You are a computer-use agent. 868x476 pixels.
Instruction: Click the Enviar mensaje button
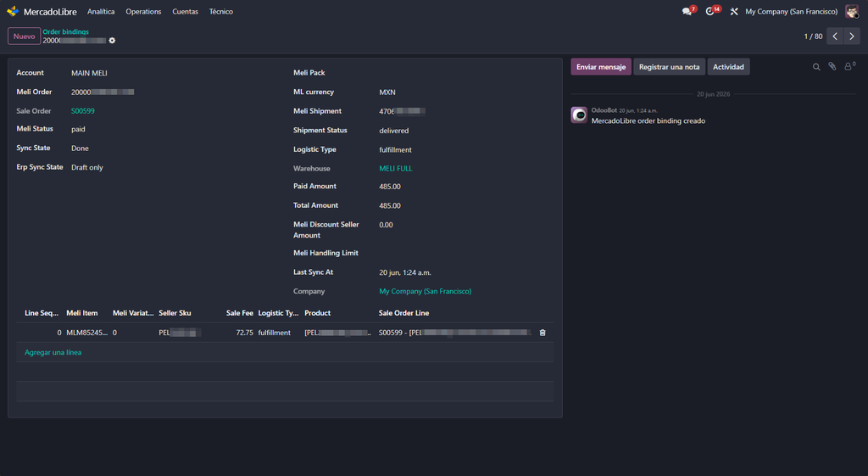click(x=601, y=66)
